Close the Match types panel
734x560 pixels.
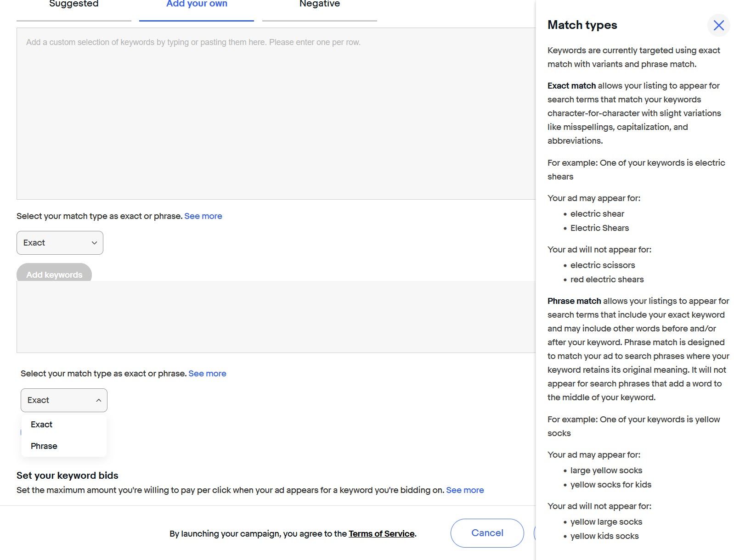pos(718,25)
